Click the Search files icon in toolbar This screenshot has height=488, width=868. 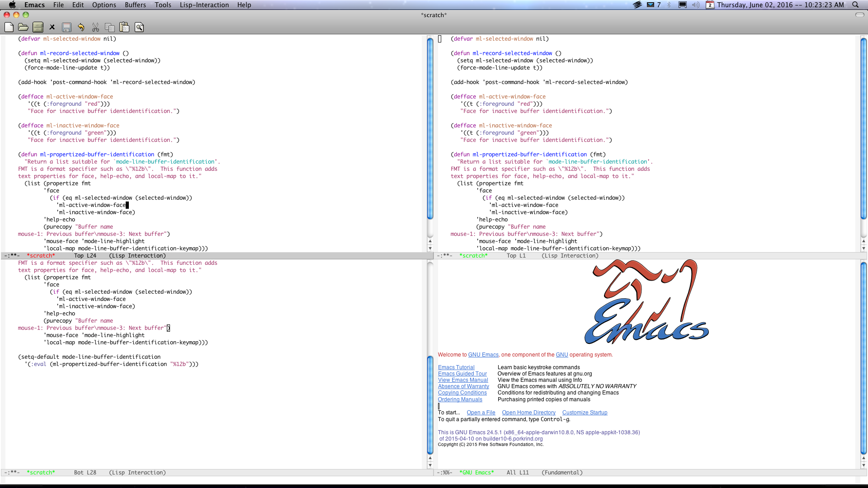coord(140,27)
